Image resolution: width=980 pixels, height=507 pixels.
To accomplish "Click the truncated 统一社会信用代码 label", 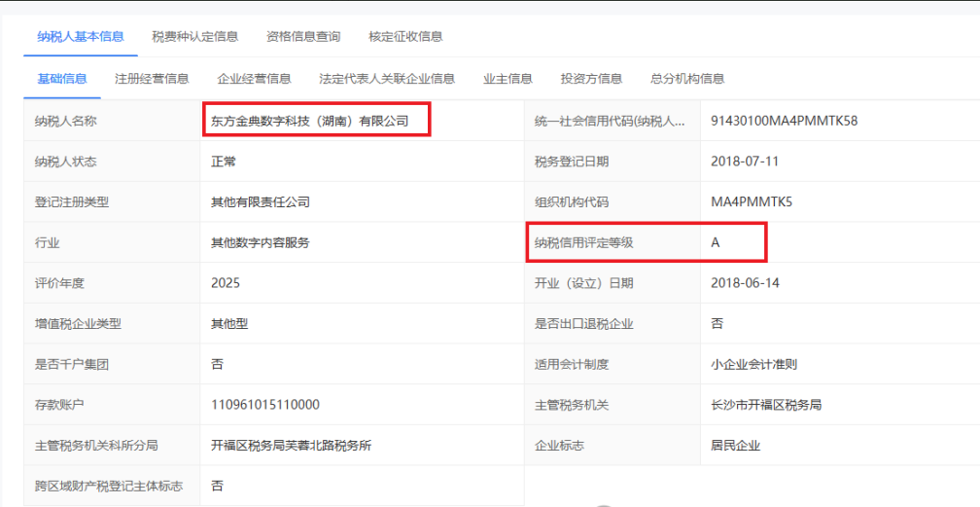I will pos(610,121).
